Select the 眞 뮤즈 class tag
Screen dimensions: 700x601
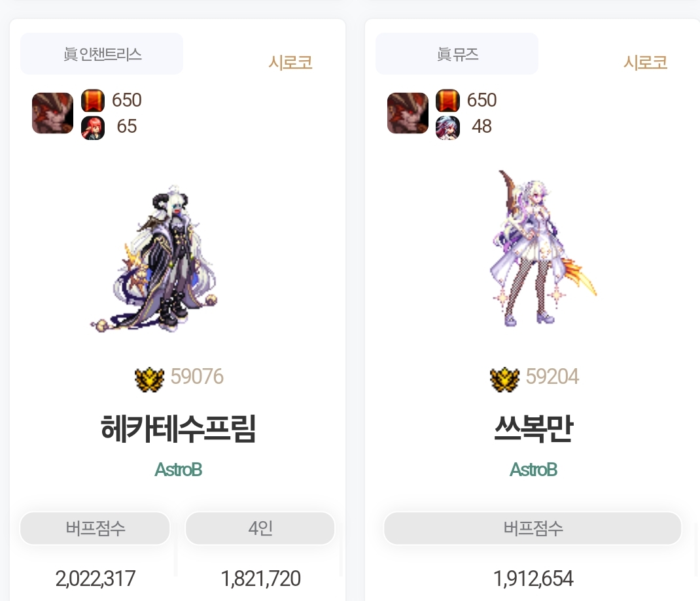pos(457,54)
